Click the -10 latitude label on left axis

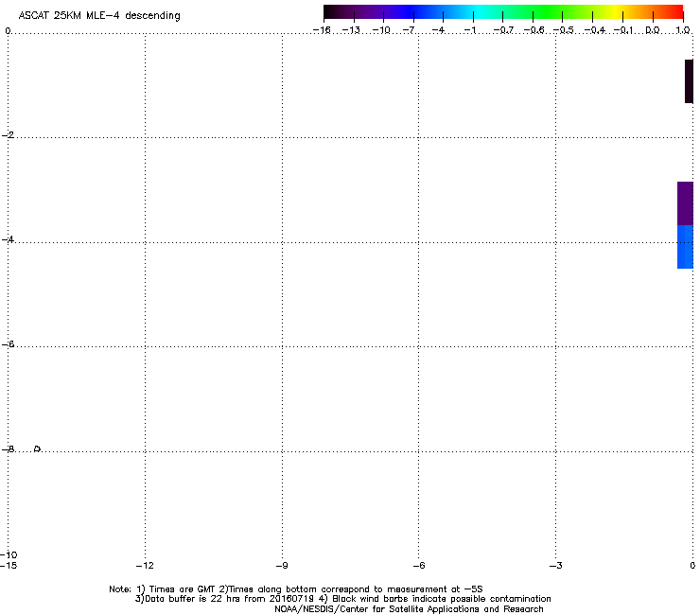[9, 555]
